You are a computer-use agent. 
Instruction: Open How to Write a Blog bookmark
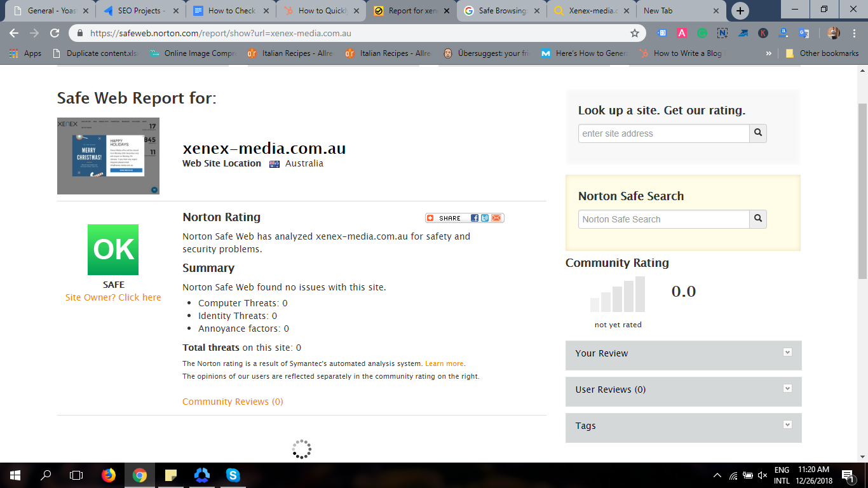pos(681,53)
